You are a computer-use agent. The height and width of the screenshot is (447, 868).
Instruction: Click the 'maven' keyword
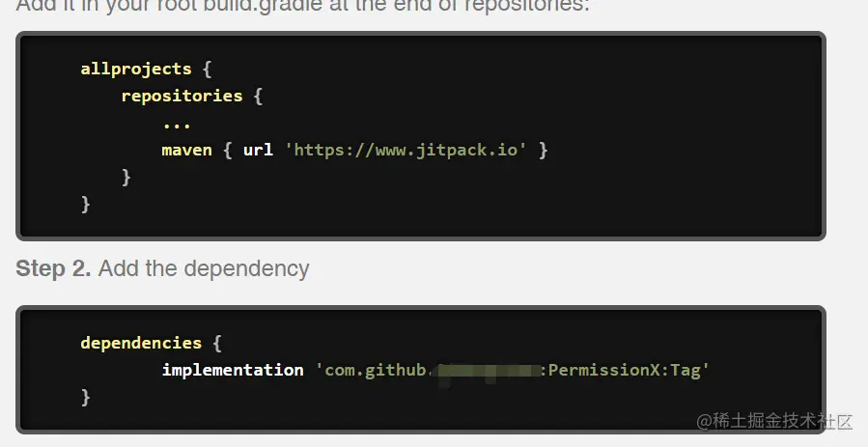click(186, 150)
